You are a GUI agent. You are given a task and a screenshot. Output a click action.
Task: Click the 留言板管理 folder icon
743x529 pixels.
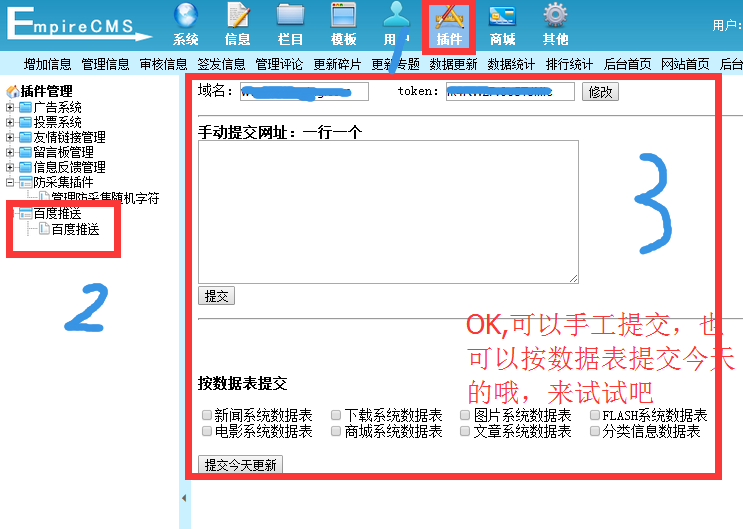[x=25, y=152]
